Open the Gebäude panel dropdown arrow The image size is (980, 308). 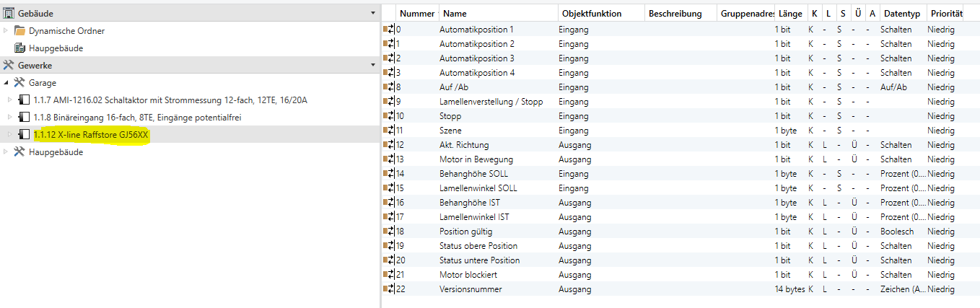tap(372, 14)
